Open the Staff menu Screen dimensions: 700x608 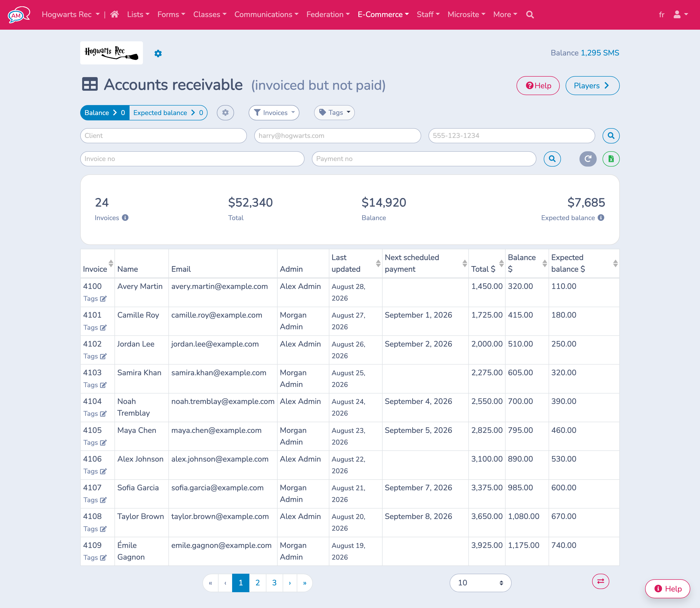(428, 15)
